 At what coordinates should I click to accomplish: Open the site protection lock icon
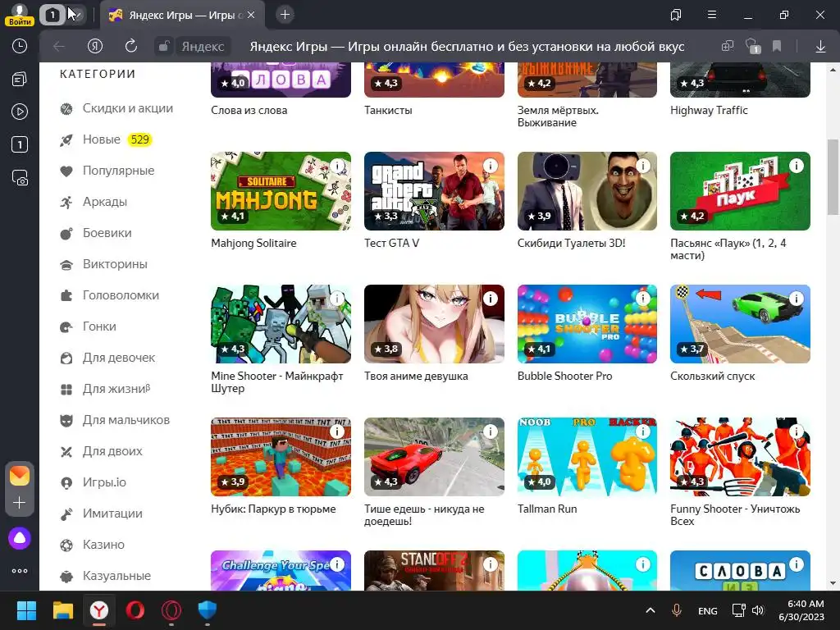(163, 46)
